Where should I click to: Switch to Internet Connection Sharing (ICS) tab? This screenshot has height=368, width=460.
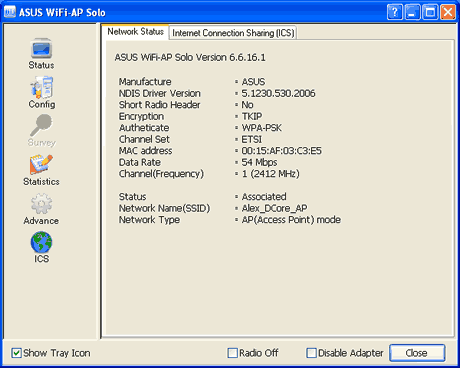pyautogui.click(x=233, y=33)
